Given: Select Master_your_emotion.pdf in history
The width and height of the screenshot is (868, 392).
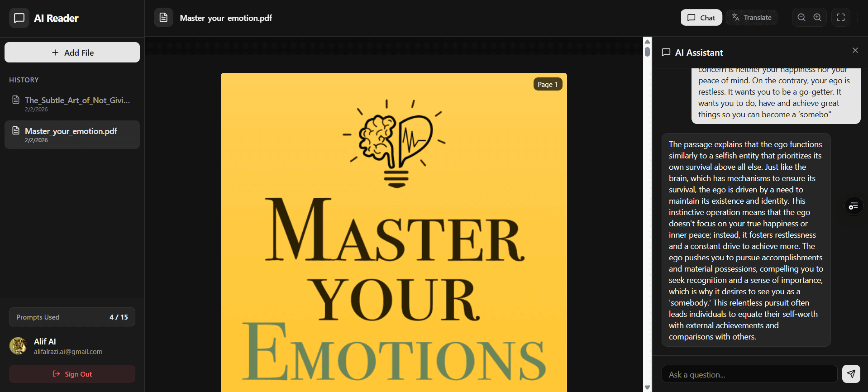Looking at the screenshot, I should [x=72, y=134].
